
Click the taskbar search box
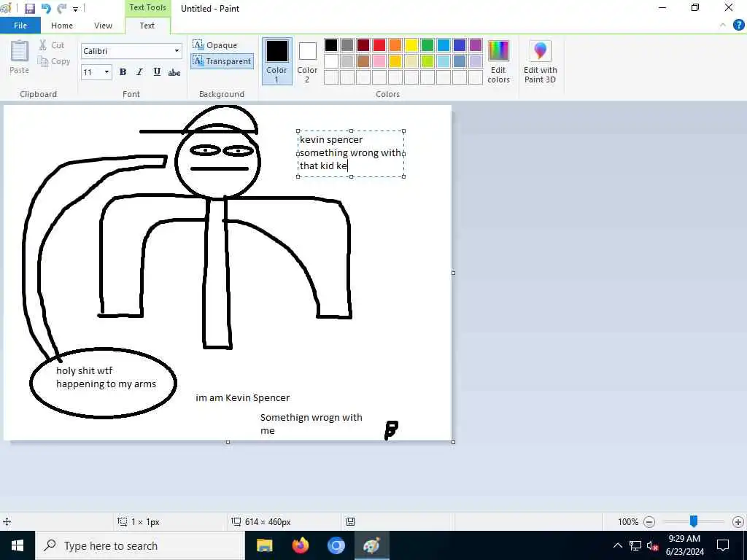(x=140, y=545)
